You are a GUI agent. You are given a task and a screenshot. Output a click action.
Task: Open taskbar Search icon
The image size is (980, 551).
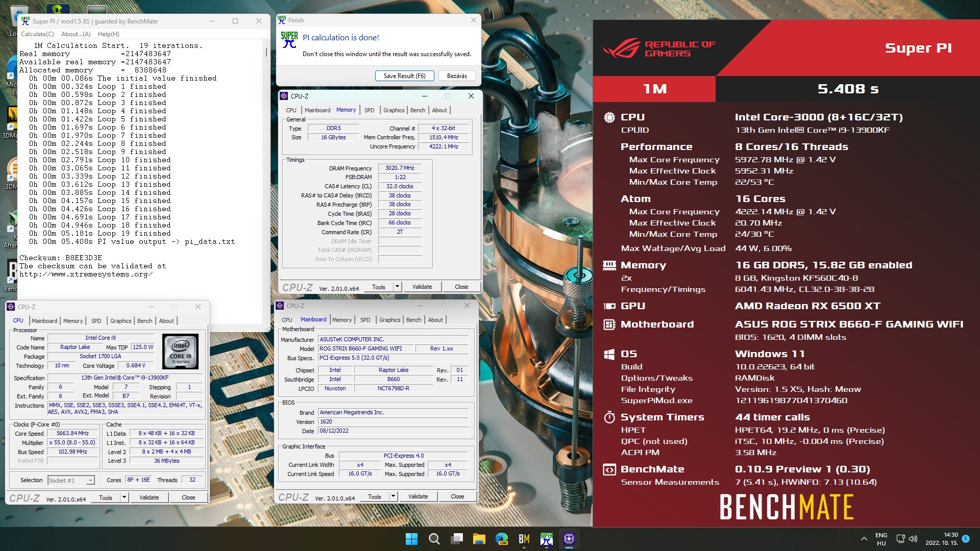tap(434, 539)
